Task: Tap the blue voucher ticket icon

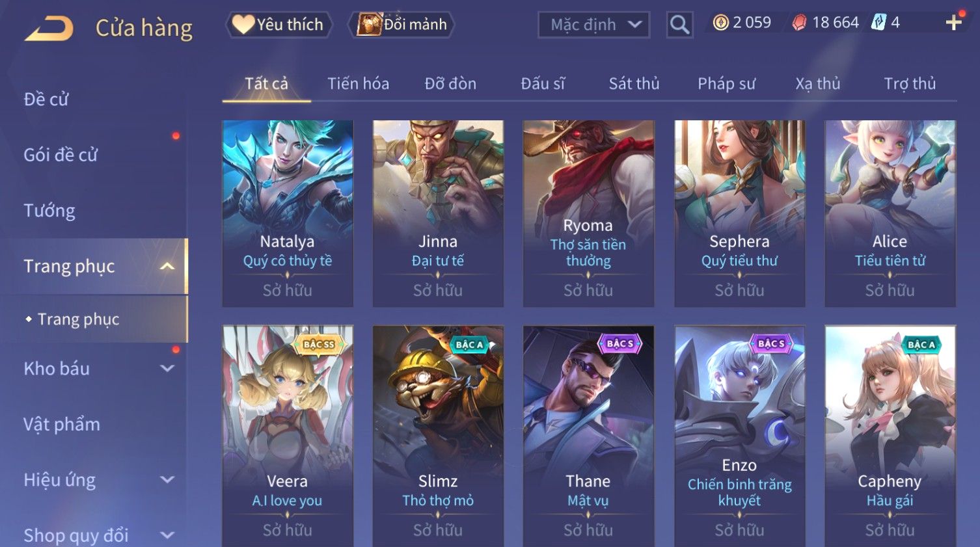Action: click(x=879, y=23)
